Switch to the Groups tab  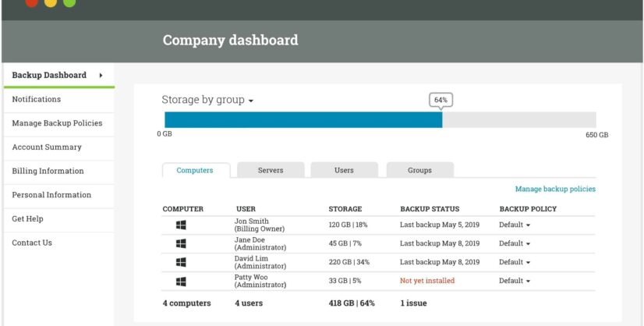(419, 170)
